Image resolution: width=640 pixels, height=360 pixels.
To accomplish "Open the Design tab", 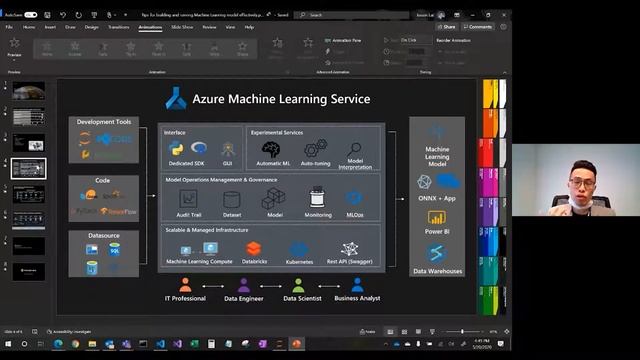I will (91, 27).
